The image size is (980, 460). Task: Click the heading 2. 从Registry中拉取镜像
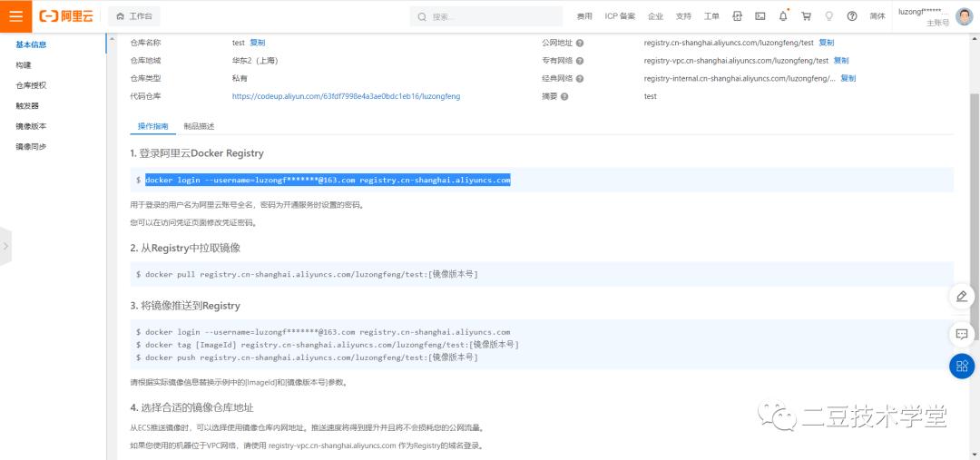[x=185, y=248]
